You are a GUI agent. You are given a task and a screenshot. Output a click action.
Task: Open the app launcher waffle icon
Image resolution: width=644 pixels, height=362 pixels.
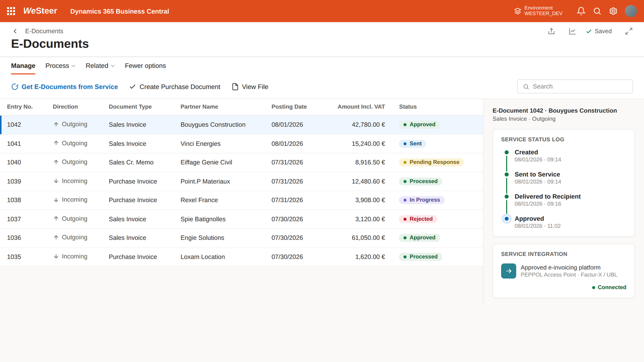(x=11, y=11)
